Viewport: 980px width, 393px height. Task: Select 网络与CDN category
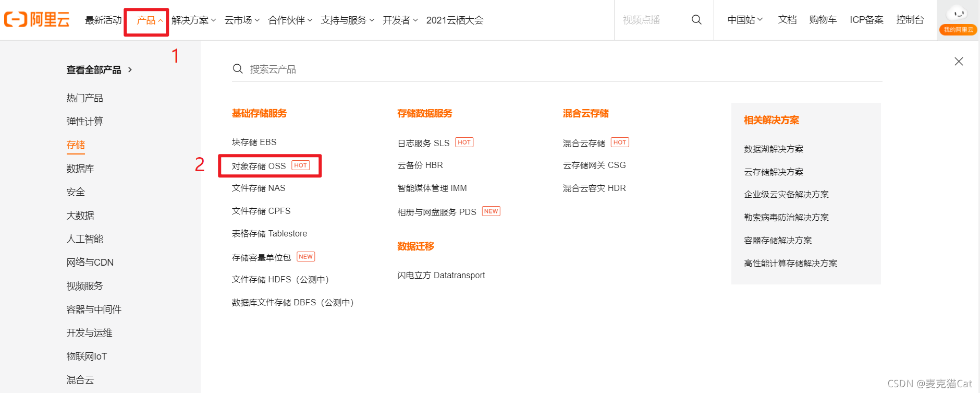click(x=90, y=263)
